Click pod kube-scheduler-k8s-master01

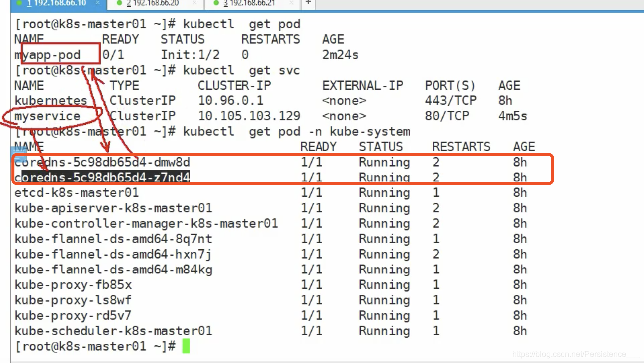[x=113, y=331]
